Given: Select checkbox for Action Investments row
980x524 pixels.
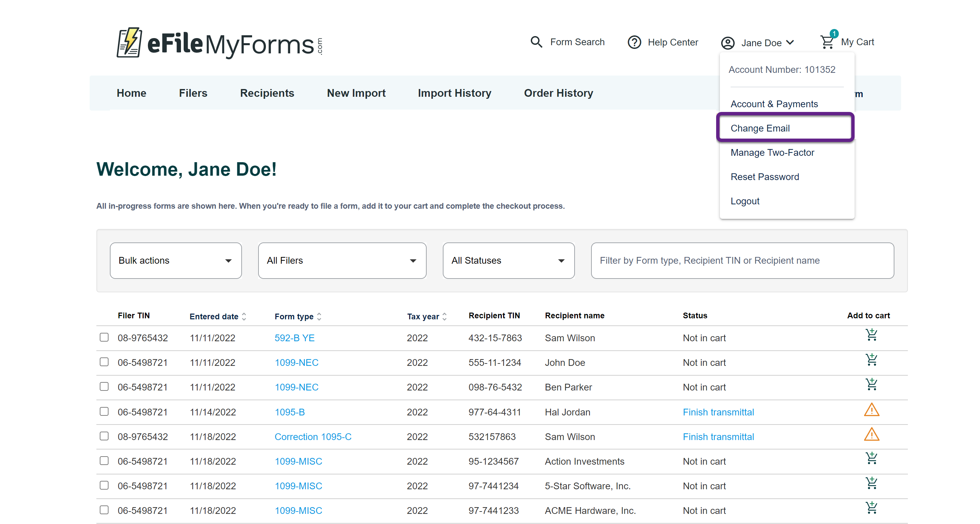Looking at the screenshot, I should tap(104, 461).
